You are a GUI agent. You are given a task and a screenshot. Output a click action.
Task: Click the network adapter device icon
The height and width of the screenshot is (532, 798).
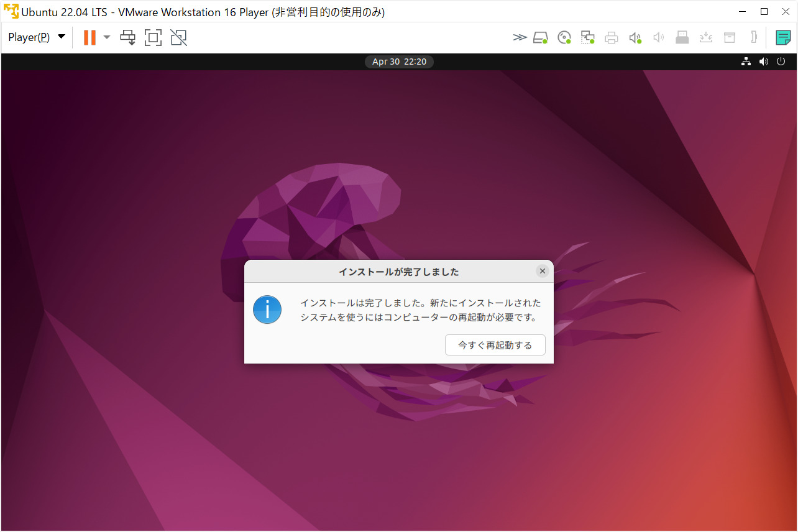[588, 38]
